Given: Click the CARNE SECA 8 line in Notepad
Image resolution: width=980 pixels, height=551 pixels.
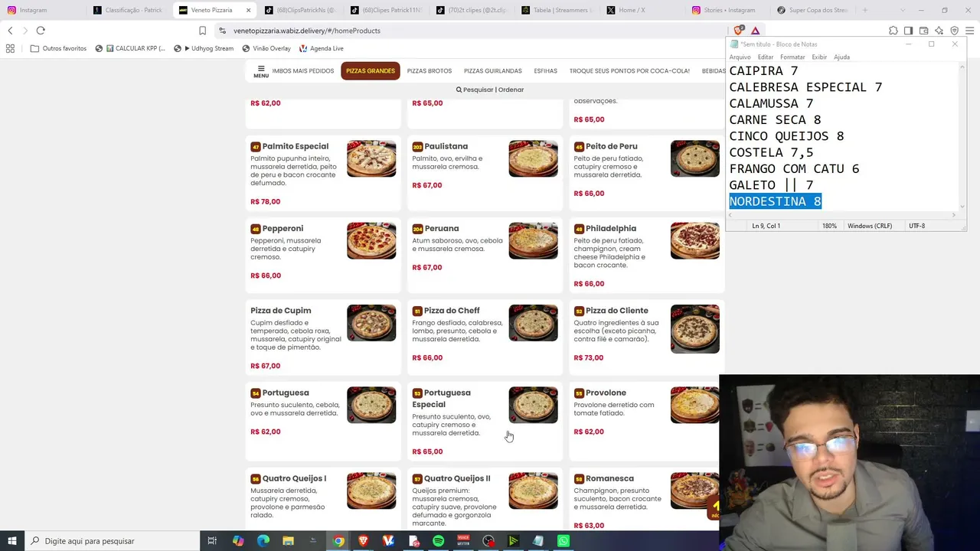Looking at the screenshot, I should click(775, 119).
